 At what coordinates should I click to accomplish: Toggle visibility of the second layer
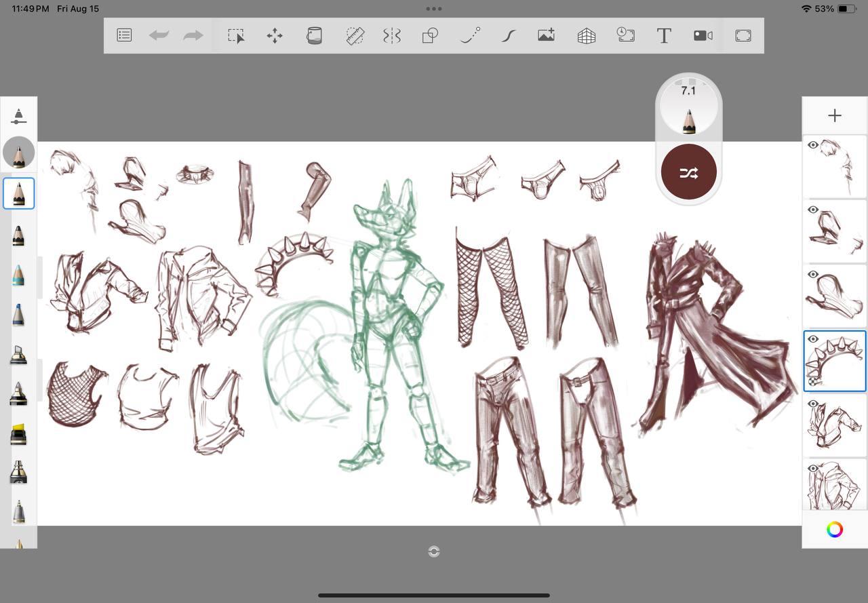(x=813, y=210)
